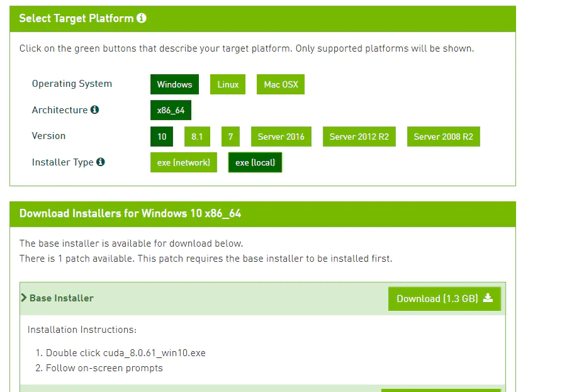Select Windows version 10

click(x=162, y=137)
